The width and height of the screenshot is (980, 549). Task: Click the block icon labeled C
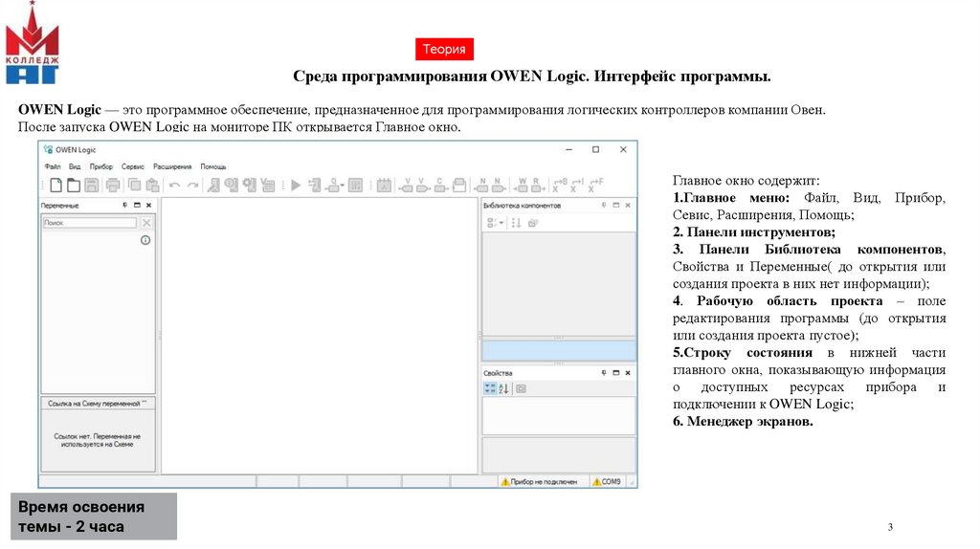click(440, 185)
